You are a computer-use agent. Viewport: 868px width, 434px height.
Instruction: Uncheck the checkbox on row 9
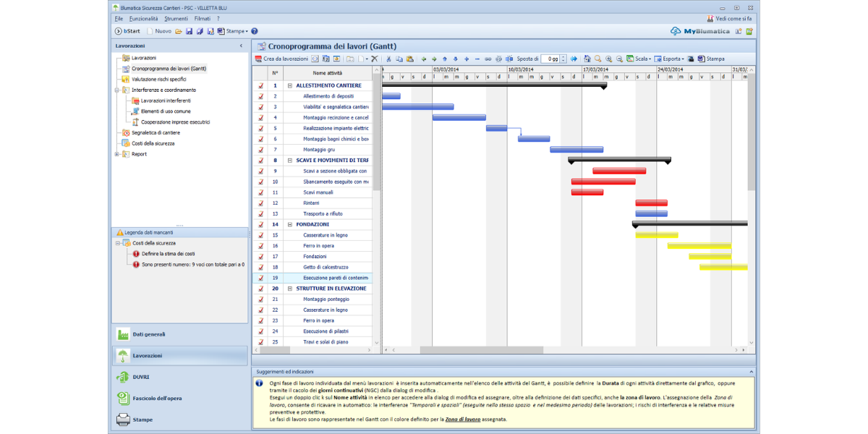260,171
